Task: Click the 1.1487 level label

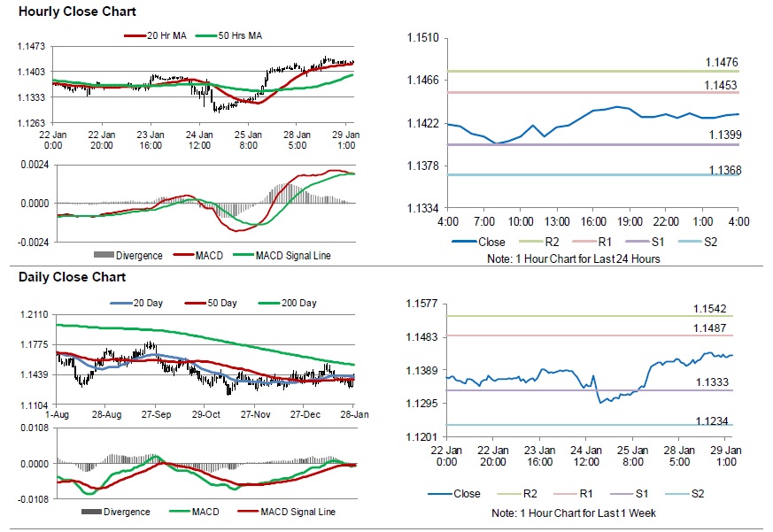Action: click(711, 328)
